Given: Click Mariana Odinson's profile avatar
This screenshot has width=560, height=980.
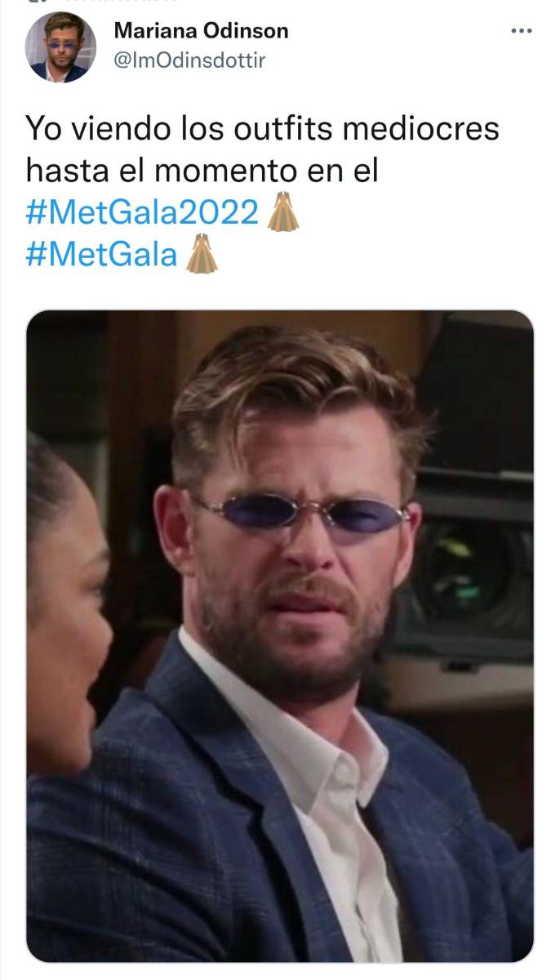Looking at the screenshot, I should pos(60,47).
